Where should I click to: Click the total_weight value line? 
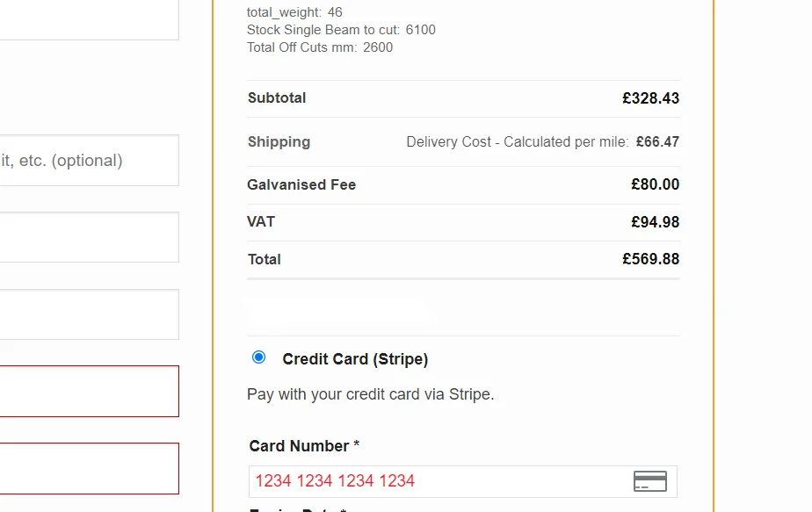tap(294, 12)
